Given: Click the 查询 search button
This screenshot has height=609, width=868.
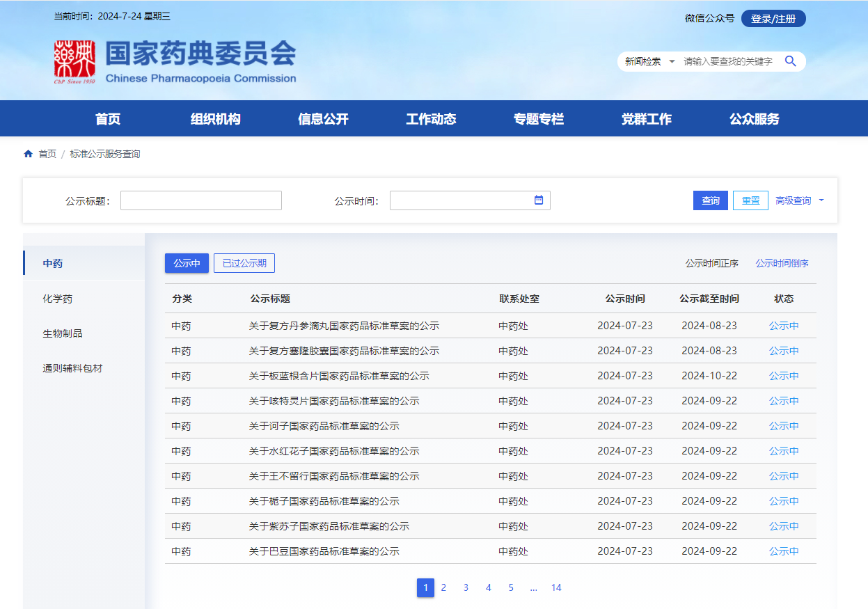Looking at the screenshot, I should pyautogui.click(x=710, y=200).
